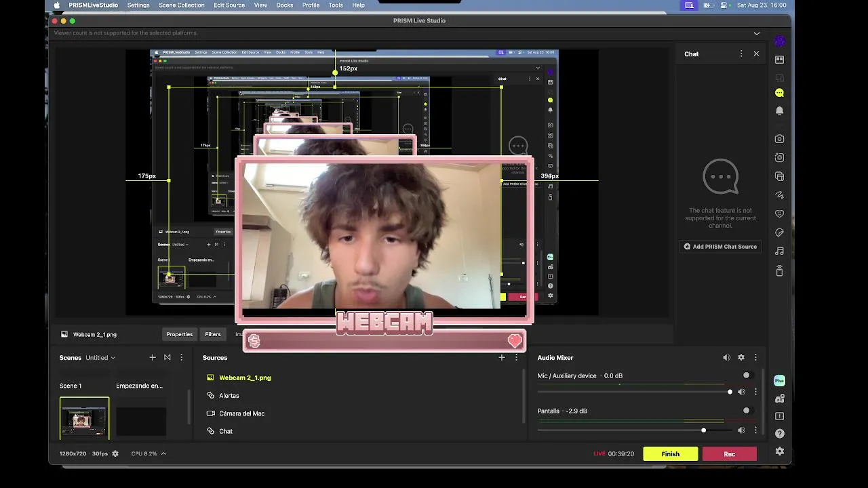
Task: Mute all audio from the Audio Mixer header
Action: 726,357
